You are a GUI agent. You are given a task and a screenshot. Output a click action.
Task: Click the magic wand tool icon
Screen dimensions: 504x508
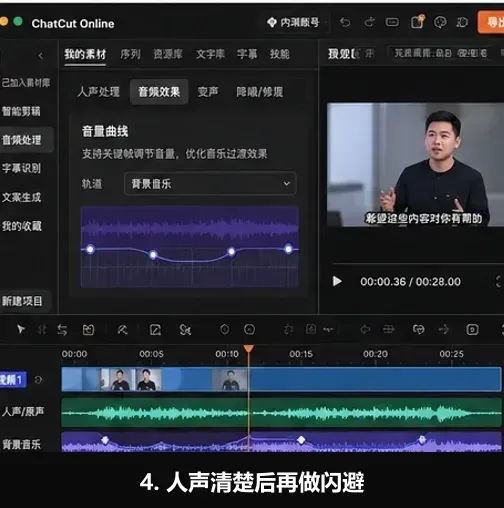click(x=122, y=330)
